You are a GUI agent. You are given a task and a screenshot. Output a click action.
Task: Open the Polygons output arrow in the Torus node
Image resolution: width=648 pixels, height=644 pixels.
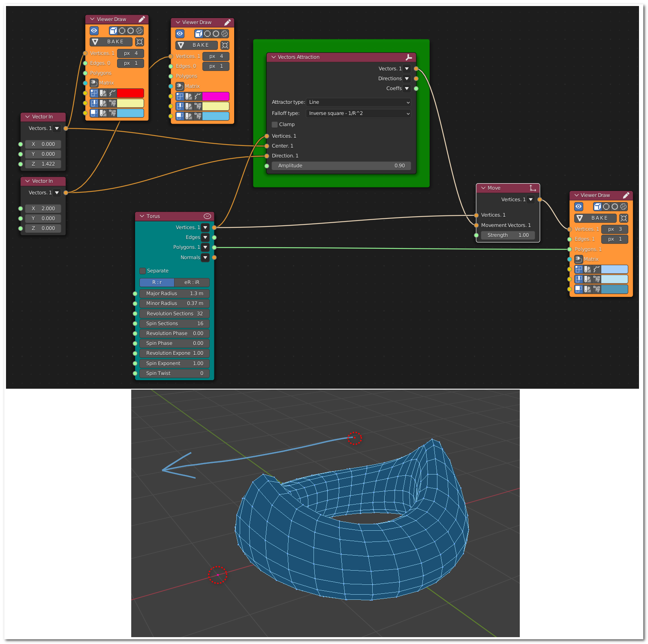(x=205, y=247)
